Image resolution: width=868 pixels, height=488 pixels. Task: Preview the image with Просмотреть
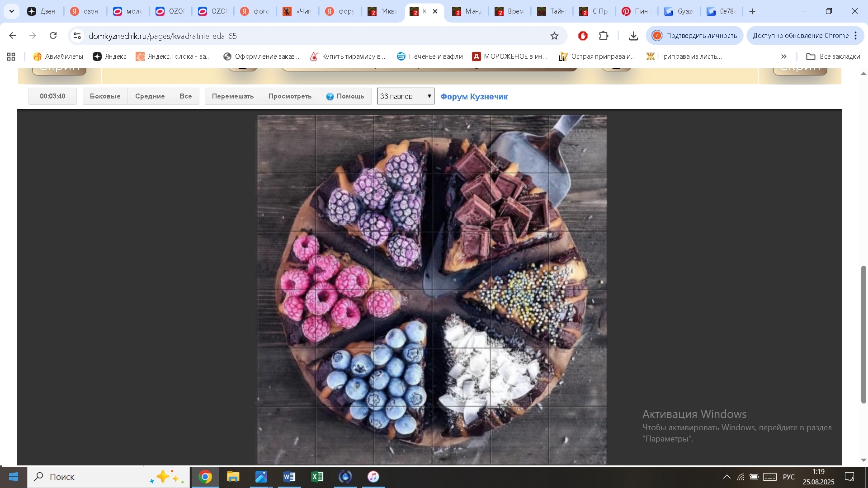tap(290, 96)
